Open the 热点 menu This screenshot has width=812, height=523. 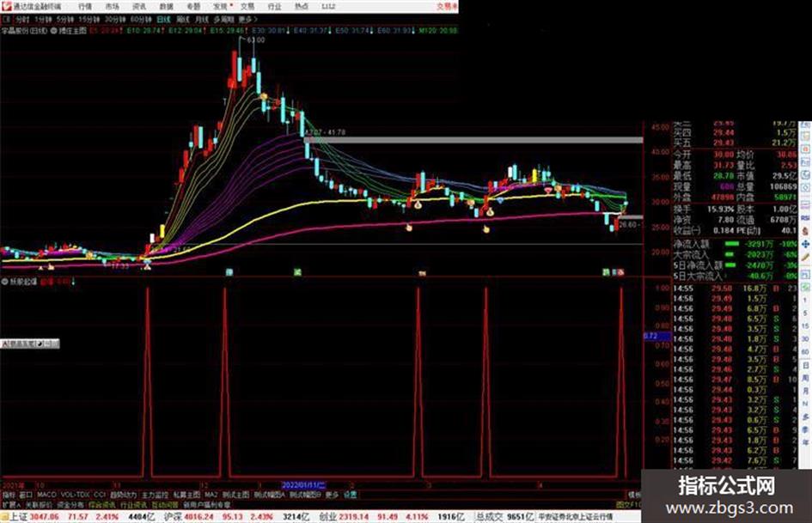pos(302,7)
